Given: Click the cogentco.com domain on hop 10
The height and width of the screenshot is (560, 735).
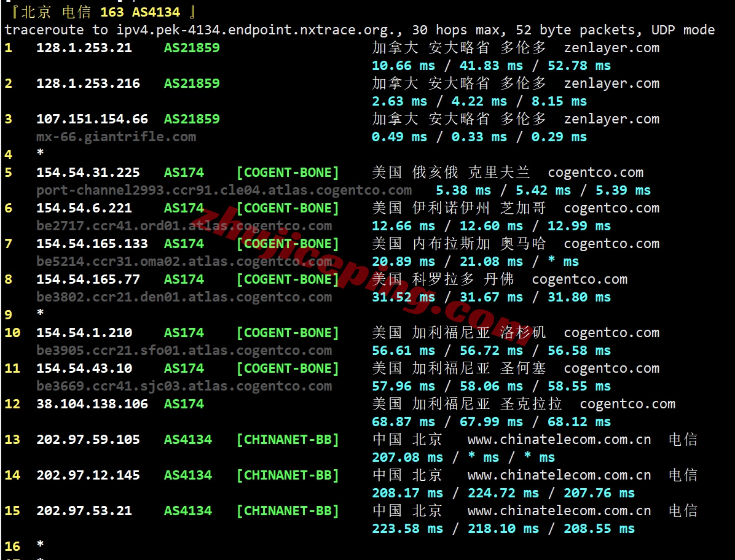Looking at the screenshot, I should point(611,332).
